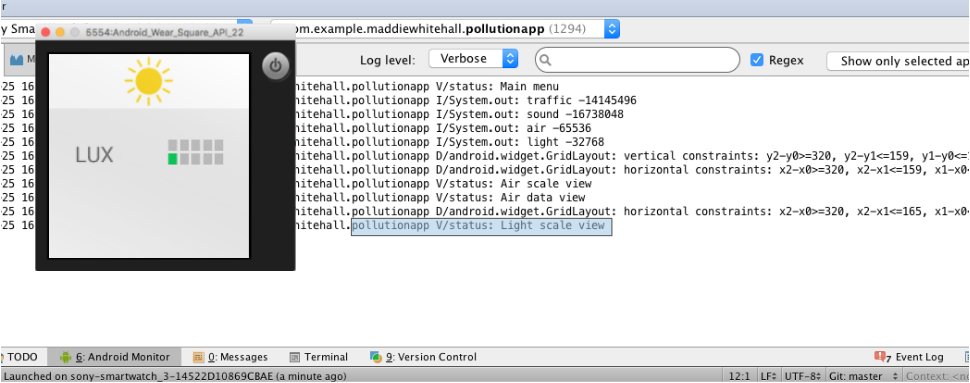Click the search magnifier icon in logcat filter
The image size is (970, 383).
click(546, 61)
